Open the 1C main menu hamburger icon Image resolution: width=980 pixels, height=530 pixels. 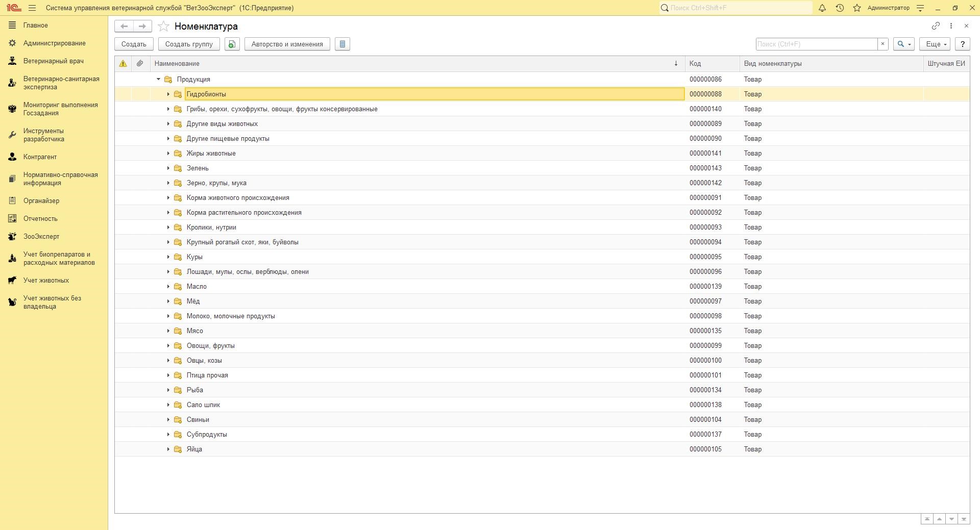click(x=32, y=8)
